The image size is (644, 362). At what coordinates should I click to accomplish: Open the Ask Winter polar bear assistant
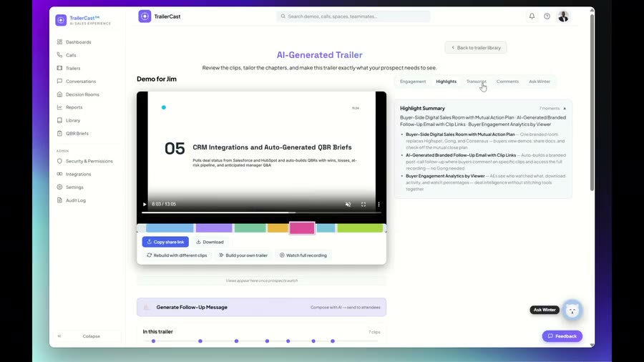click(x=572, y=310)
